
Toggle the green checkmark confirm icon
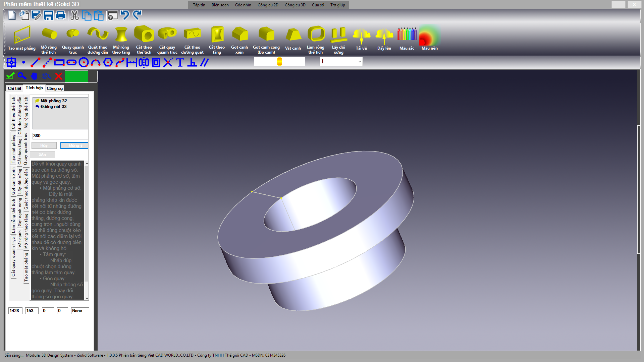click(10, 76)
